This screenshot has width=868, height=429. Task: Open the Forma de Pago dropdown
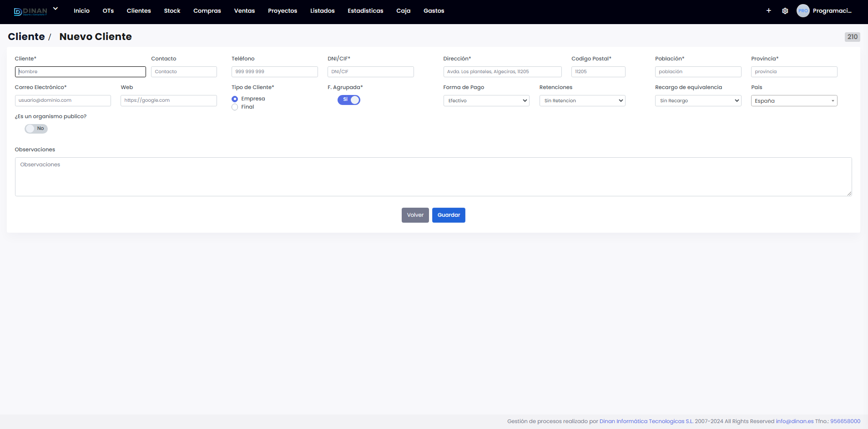pos(486,101)
